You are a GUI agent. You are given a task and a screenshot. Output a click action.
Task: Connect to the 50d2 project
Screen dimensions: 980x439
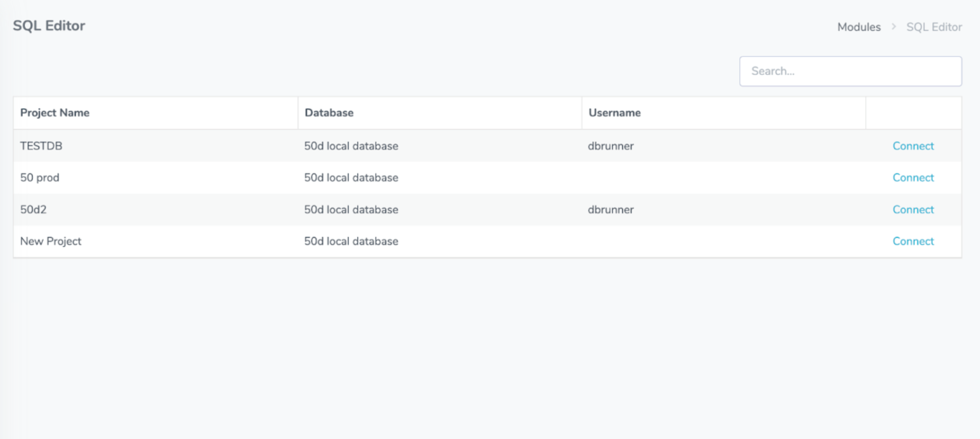tap(913, 210)
